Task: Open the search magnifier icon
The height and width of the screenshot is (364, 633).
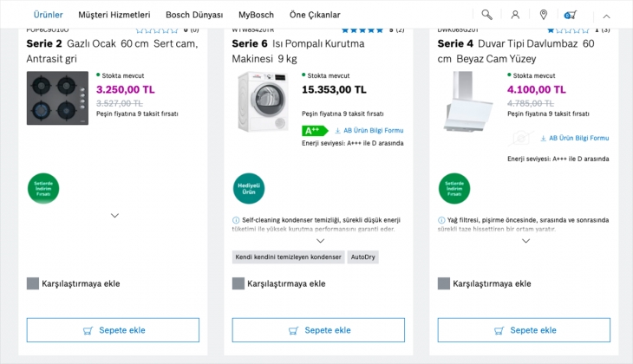Action: click(486, 15)
